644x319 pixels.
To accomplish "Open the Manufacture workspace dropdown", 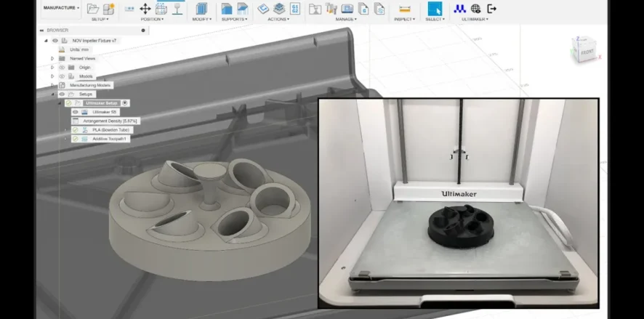I will (x=60, y=8).
